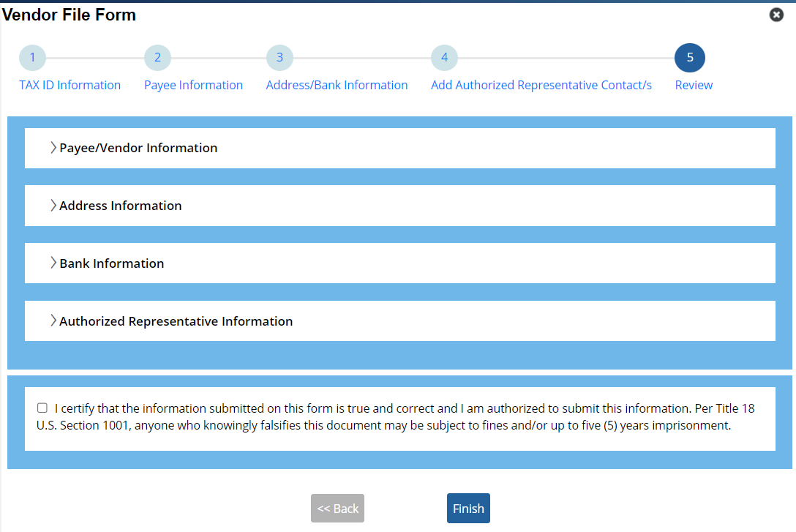Open Address/Bank Information step label
Viewport: 796px width, 532px height.
(x=337, y=85)
